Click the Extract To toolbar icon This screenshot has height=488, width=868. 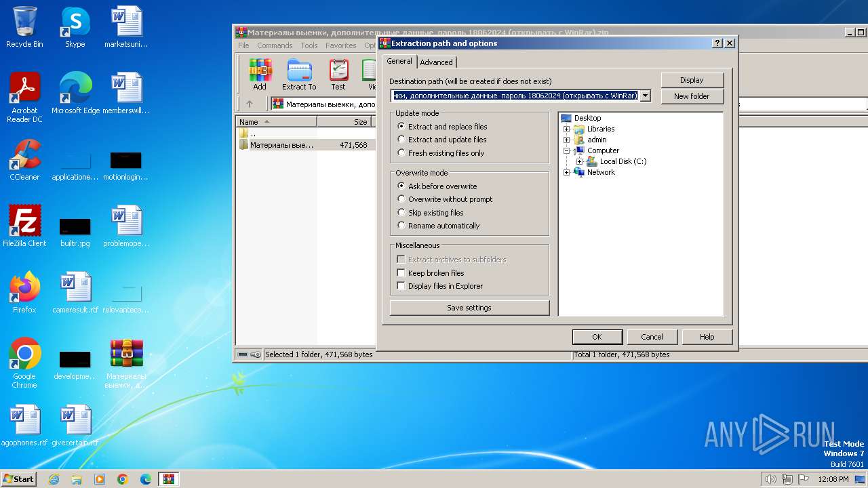tap(299, 75)
